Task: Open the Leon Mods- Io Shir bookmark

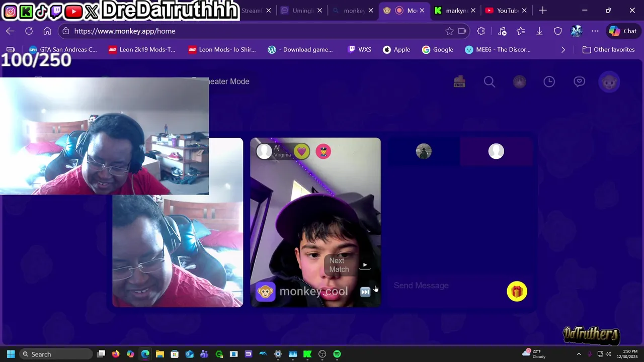Action: [x=222, y=50]
